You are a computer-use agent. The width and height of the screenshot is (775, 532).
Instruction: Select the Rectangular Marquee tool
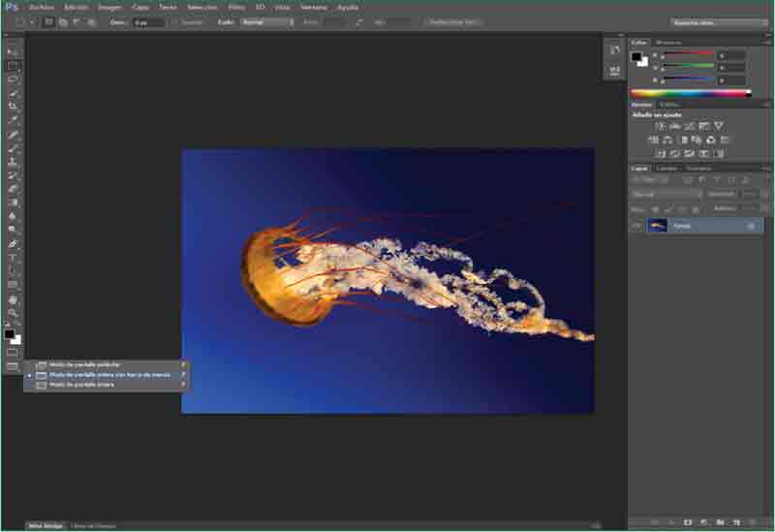click(13, 66)
